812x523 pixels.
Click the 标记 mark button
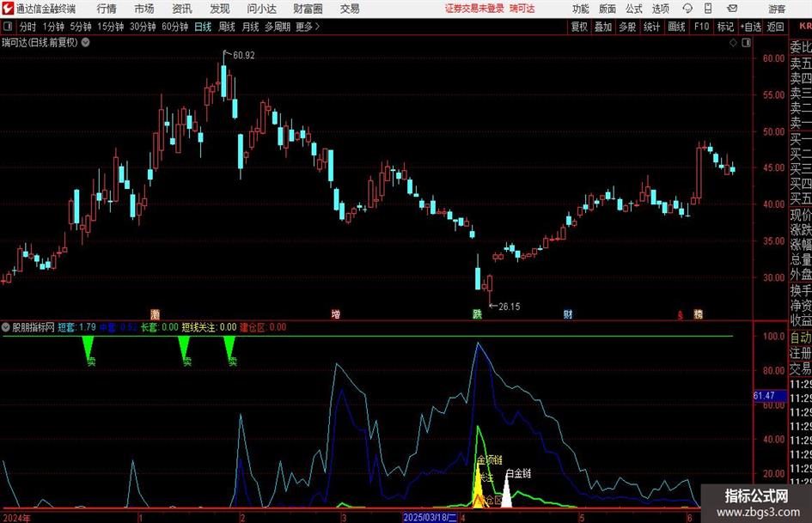click(x=725, y=27)
